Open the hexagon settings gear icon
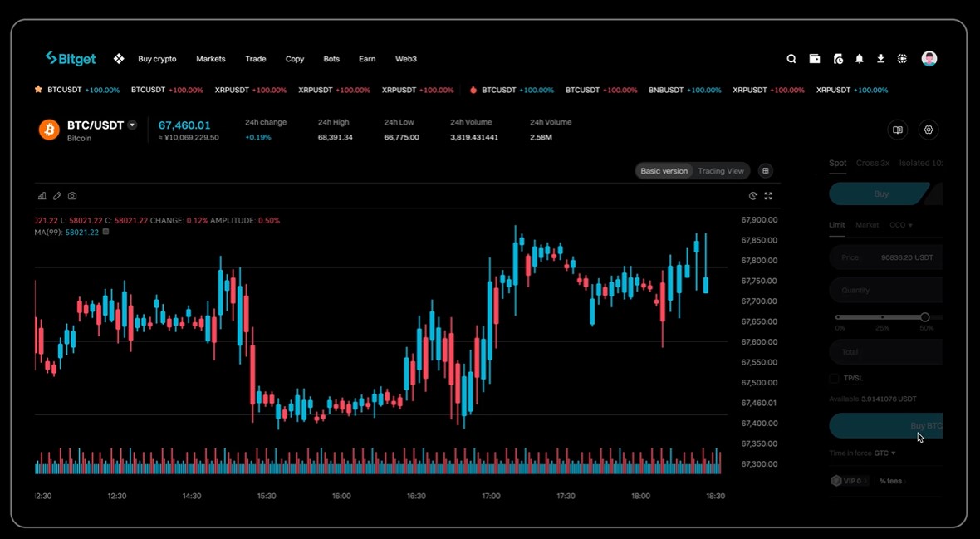This screenshot has width=980, height=539. coord(929,130)
